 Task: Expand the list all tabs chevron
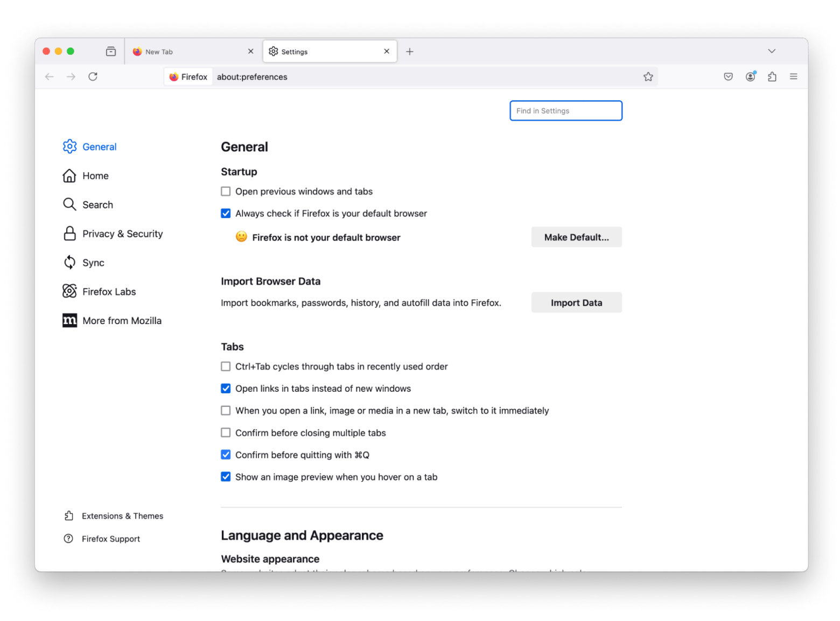pyautogui.click(x=771, y=51)
